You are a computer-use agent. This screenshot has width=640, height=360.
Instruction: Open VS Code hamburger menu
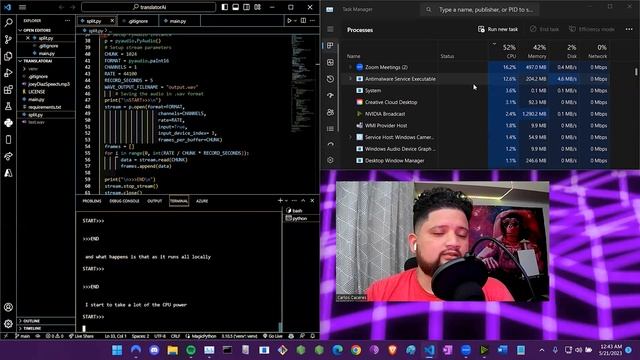(x=22, y=7)
